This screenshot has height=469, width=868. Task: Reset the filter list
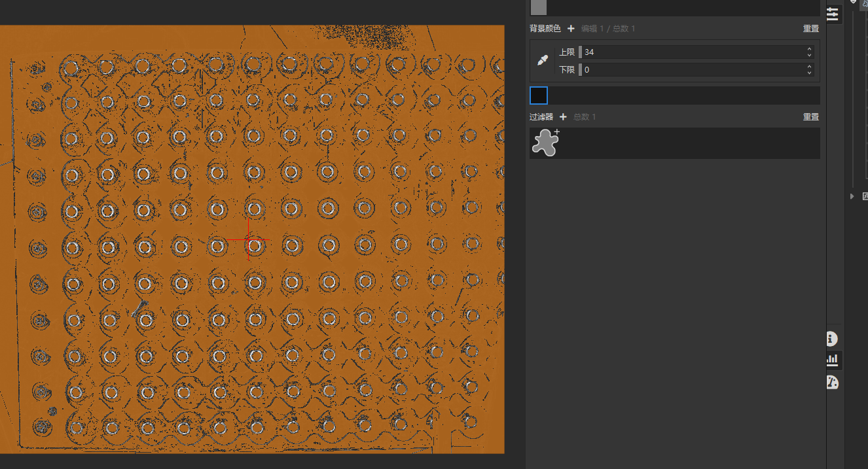[x=810, y=117]
